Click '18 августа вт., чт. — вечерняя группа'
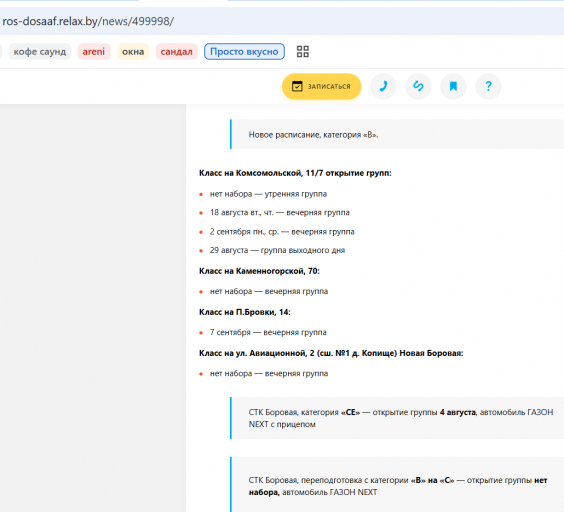This screenshot has height=512, width=564. (279, 212)
